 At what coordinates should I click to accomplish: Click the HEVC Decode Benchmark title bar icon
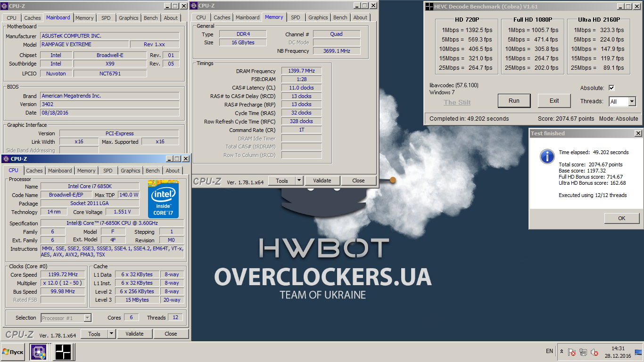click(429, 7)
